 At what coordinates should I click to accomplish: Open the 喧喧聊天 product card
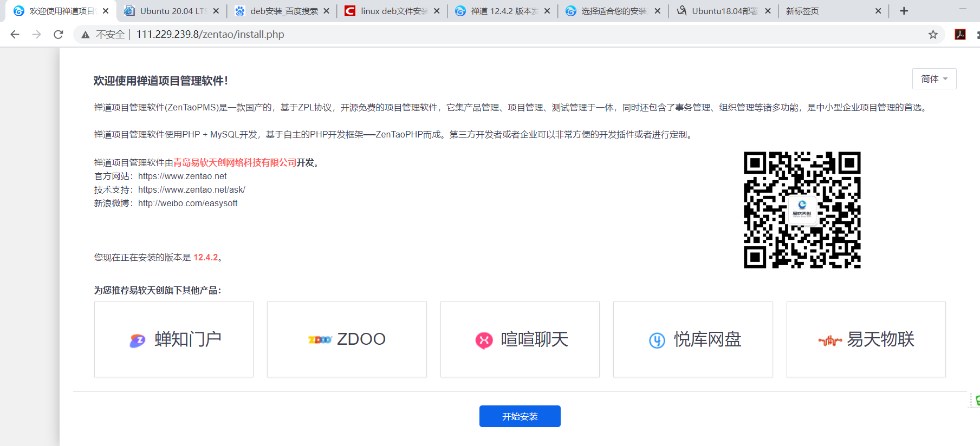pyautogui.click(x=520, y=339)
